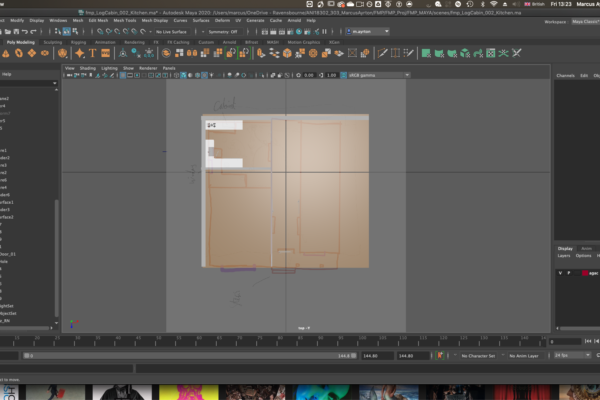Click the green cylindrical UV mapping icon
Screen dimensions: 600x400
point(439,53)
